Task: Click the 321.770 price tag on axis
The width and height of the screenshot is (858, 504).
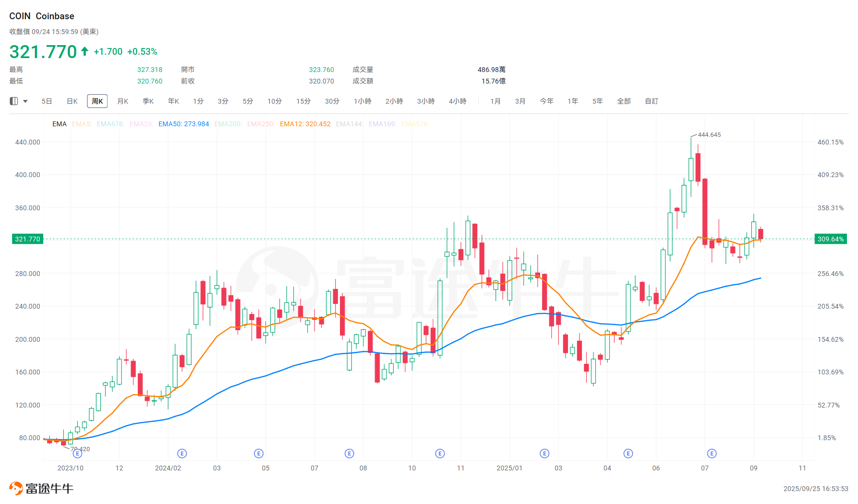Action: click(27, 239)
